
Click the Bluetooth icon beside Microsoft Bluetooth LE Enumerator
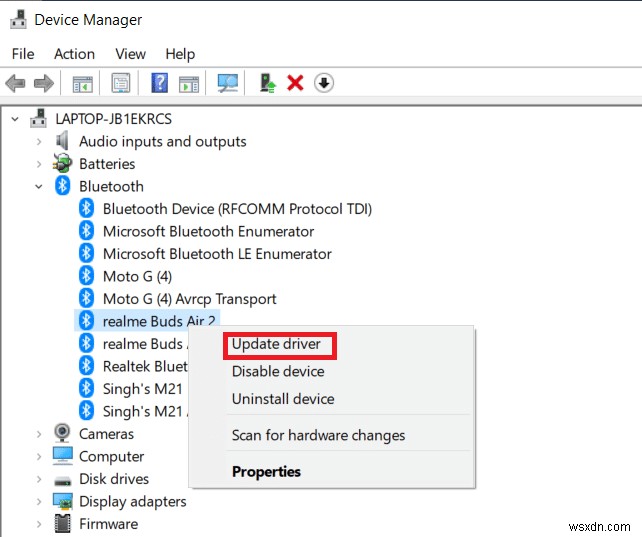[86, 253]
